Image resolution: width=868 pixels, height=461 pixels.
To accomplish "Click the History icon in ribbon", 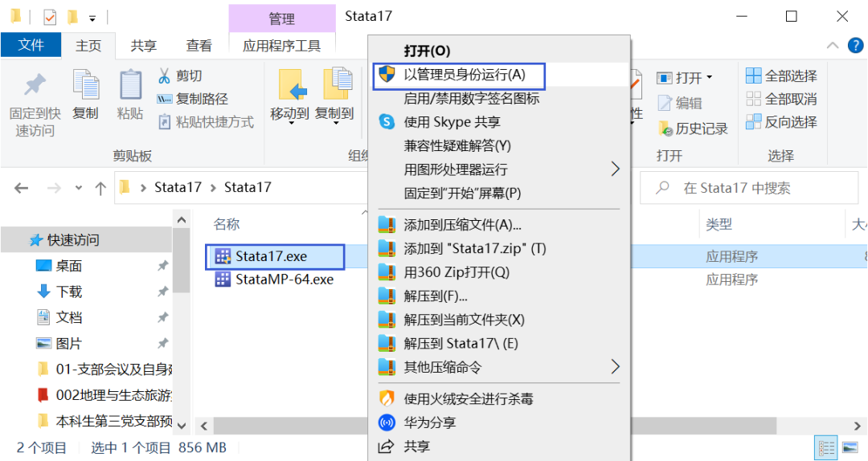I will coord(665,129).
